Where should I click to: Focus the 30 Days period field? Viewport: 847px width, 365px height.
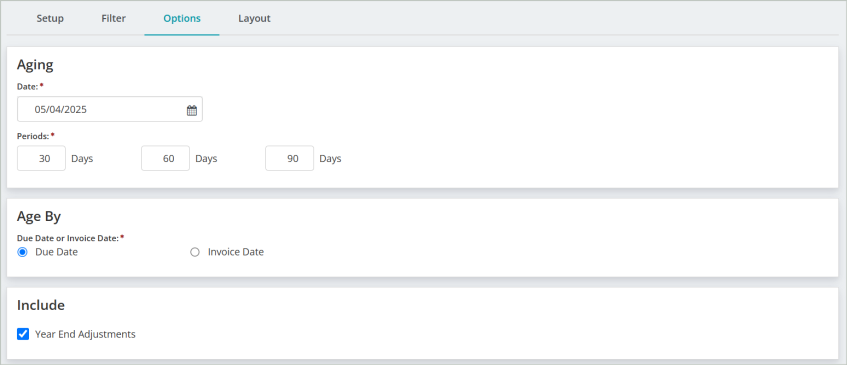(x=42, y=158)
